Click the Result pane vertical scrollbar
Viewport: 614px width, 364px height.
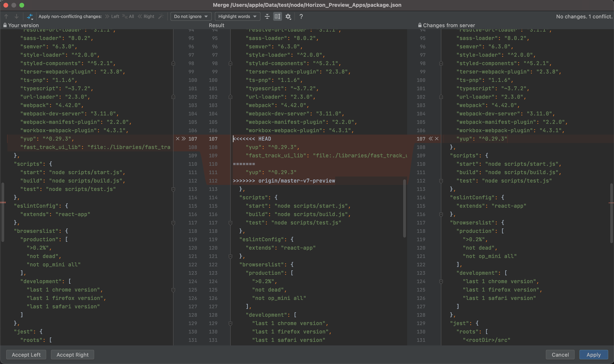tap(404, 208)
